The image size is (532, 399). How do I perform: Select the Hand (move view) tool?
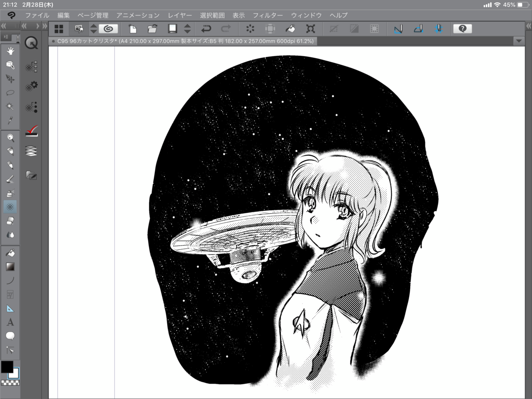10,51
